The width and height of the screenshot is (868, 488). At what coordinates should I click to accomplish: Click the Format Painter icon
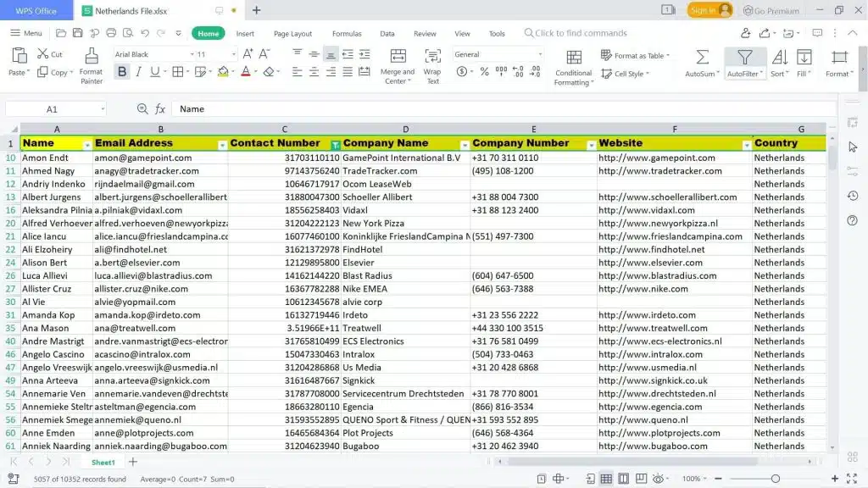coord(91,57)
